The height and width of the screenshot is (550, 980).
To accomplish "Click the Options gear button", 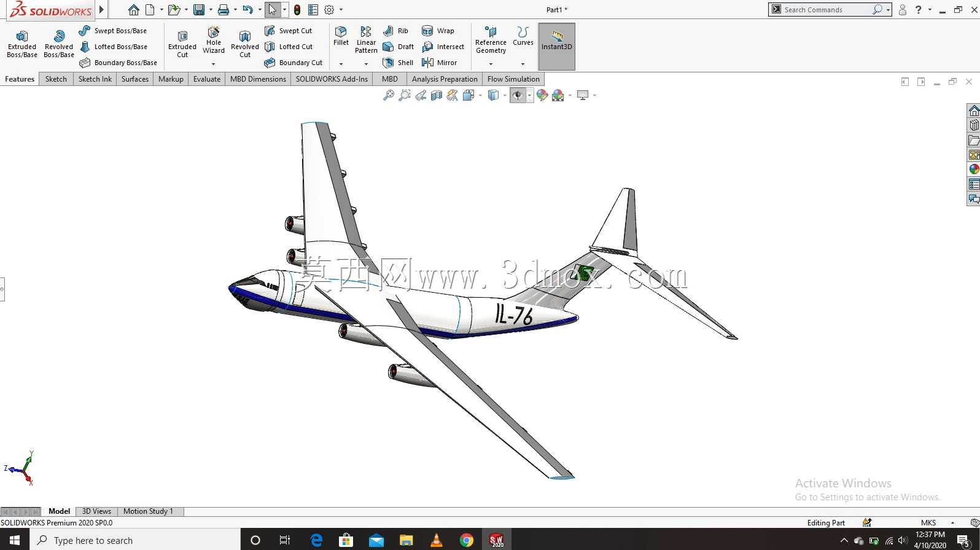I will [329, 10].
